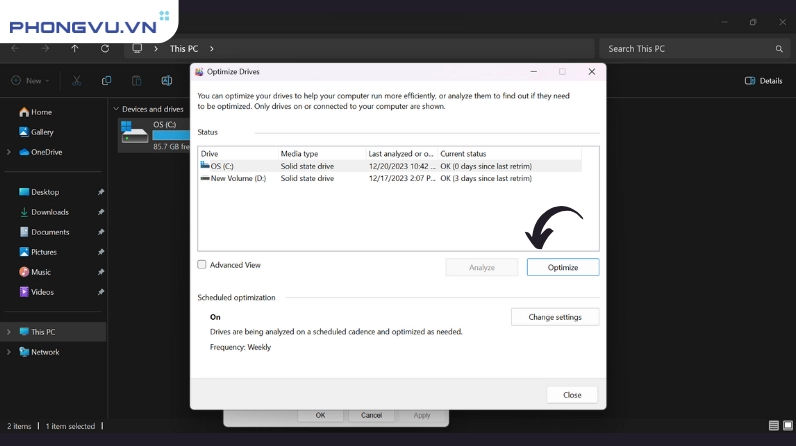The image size is (796, 446).
Task: Expand the OneDrive tree node
Action: [x=9, y=152]
